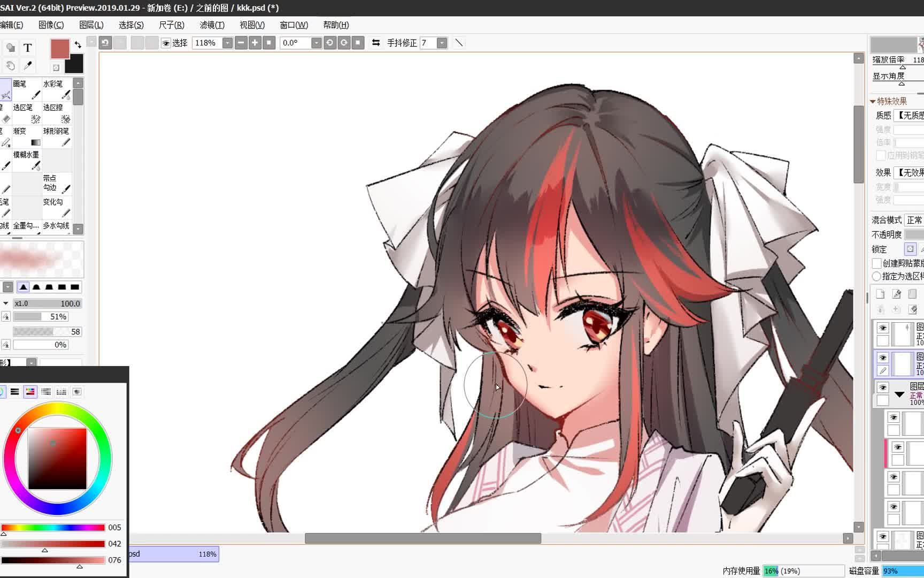Zoom out with the minus button
The height and width of the screenshot is (578, 924).
(241, 43)
